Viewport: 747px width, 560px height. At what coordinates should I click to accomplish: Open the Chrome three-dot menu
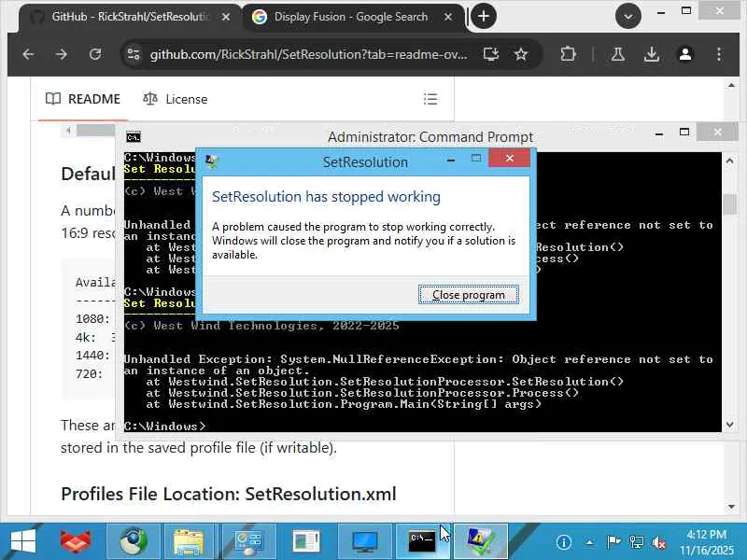pos(719,54)
